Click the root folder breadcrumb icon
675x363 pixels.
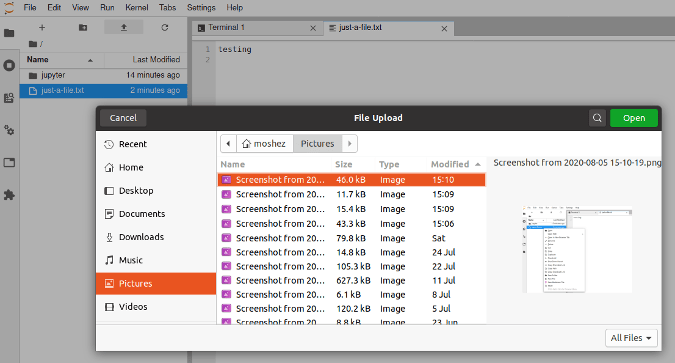33,44
